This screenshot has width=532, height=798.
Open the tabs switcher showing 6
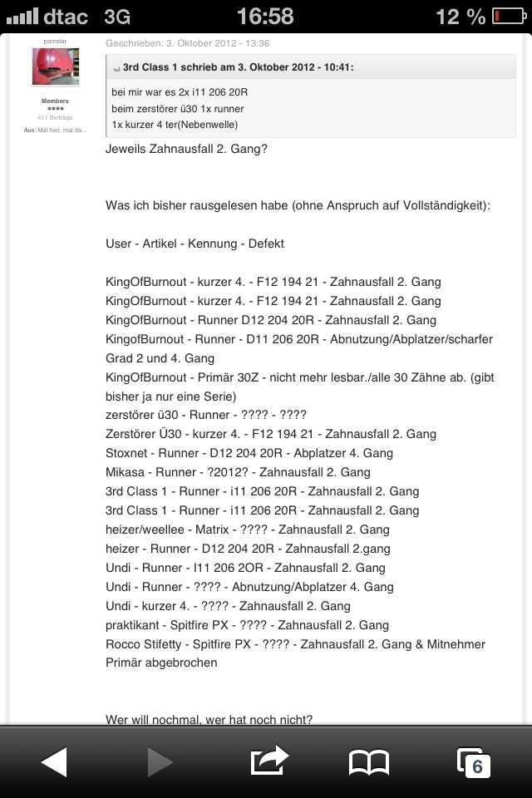474,762
